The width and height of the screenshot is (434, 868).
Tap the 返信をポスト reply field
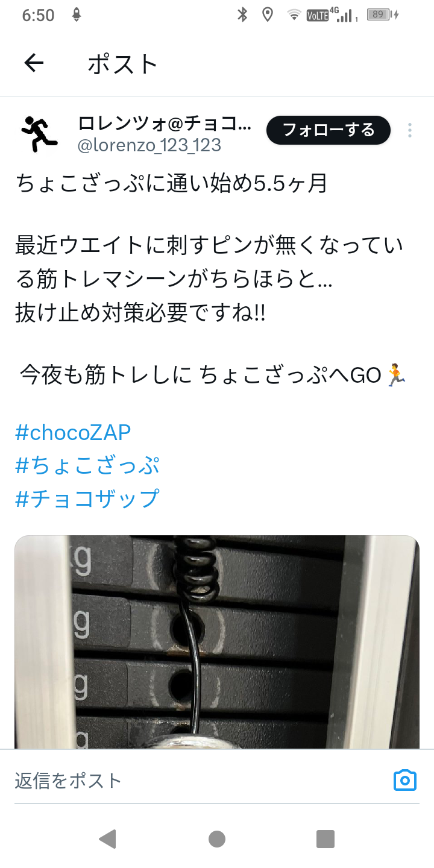click(199, 781)
